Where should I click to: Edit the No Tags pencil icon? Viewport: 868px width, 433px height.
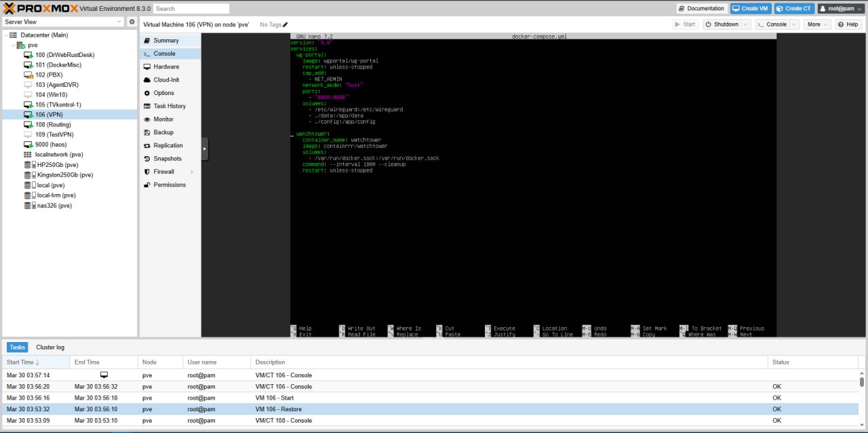pyautogui.click(x=285, y=24)
